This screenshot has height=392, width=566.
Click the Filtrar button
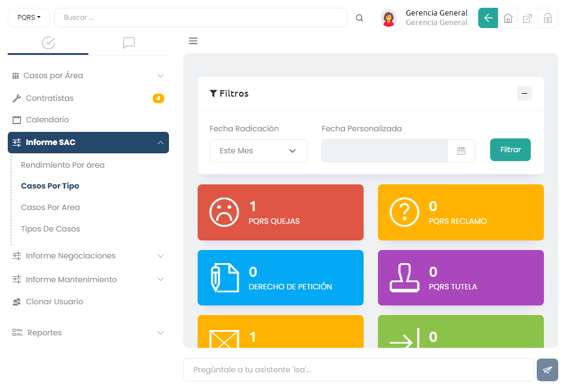coord(510,150)
